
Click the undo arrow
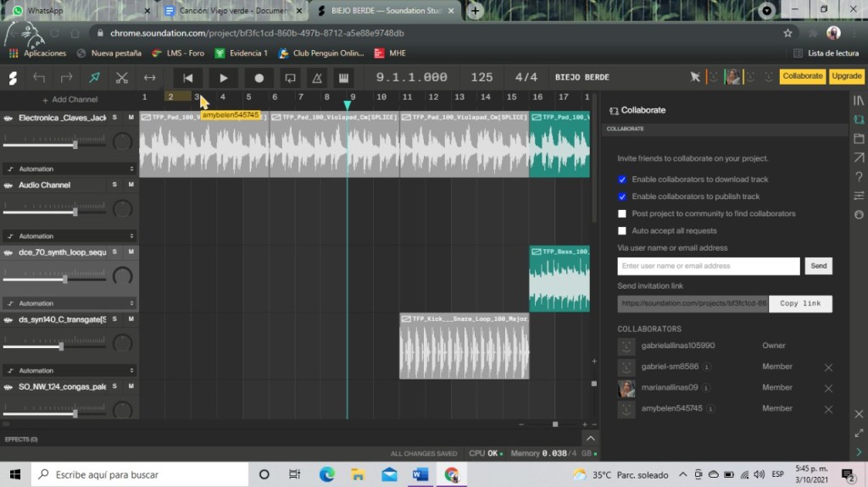point(39,77)
